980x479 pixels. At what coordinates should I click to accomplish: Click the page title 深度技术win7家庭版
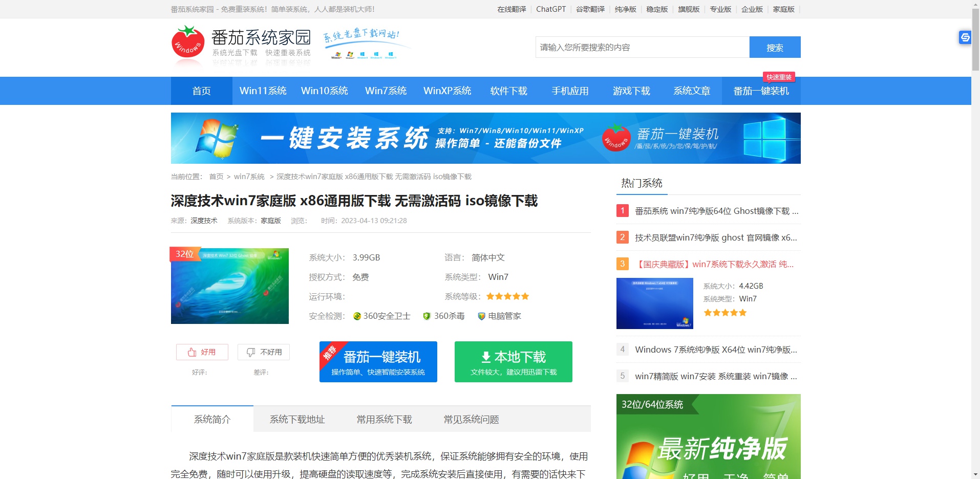pos(354,201)
